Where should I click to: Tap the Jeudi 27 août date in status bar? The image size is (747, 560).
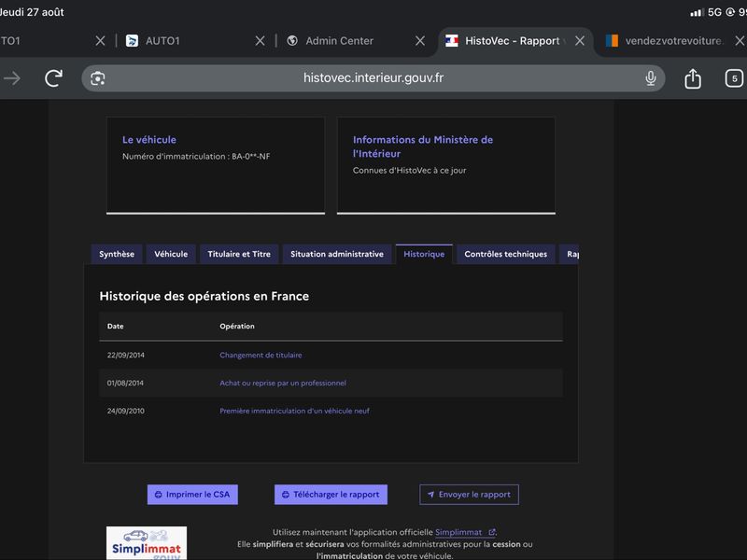(x=32, y=12)
